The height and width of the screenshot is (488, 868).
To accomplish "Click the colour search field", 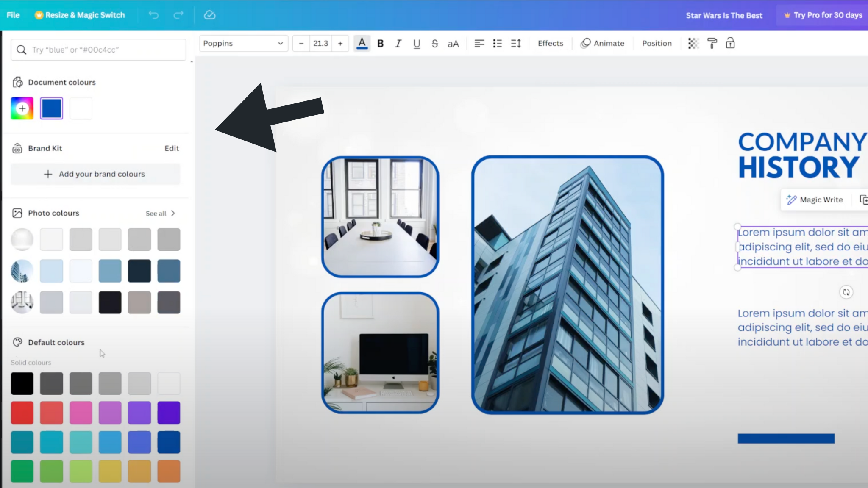I will (98, 50).
